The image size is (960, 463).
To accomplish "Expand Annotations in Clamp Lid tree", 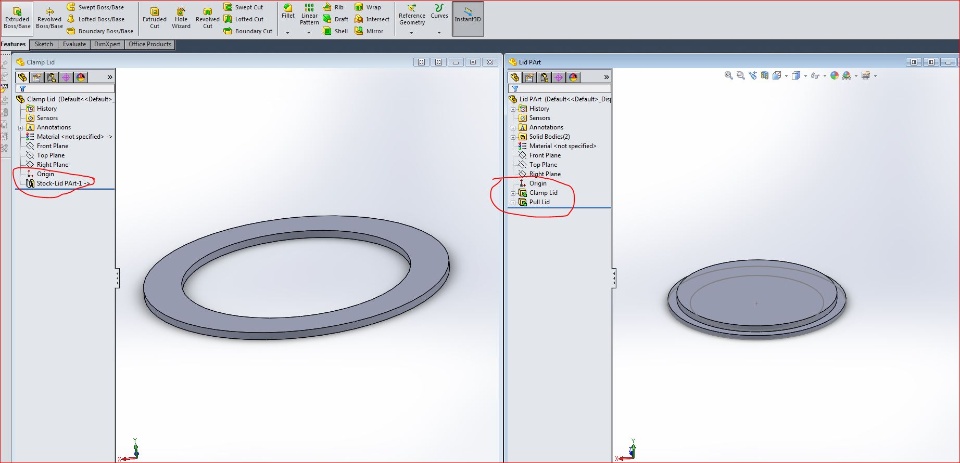I will 20,127.
